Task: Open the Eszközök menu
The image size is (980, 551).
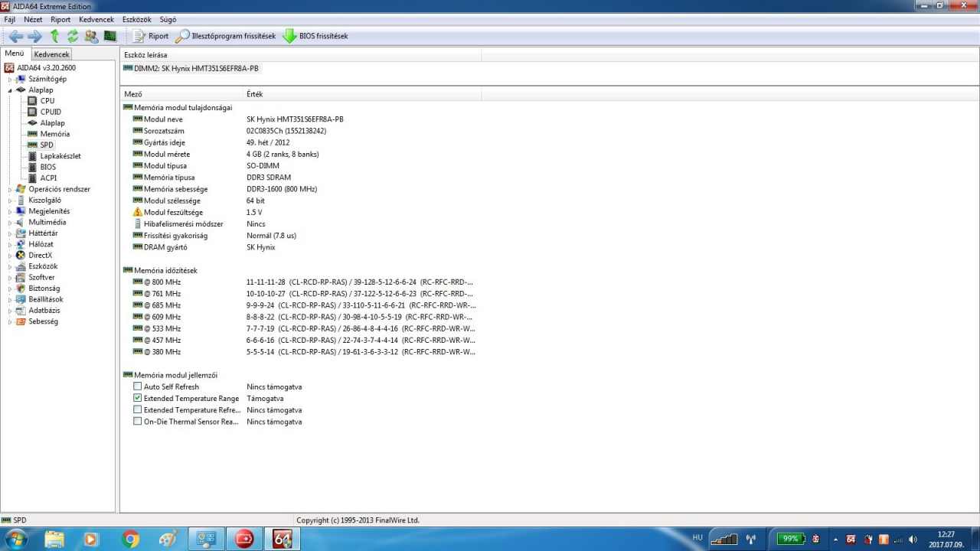Action: pos(137,19)
